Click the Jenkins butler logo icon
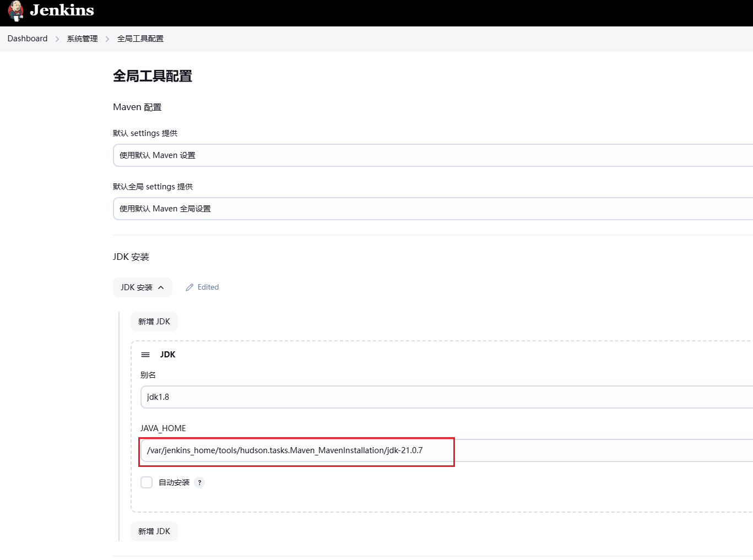This screenshot has height=560, width=753. click(16, 10)
